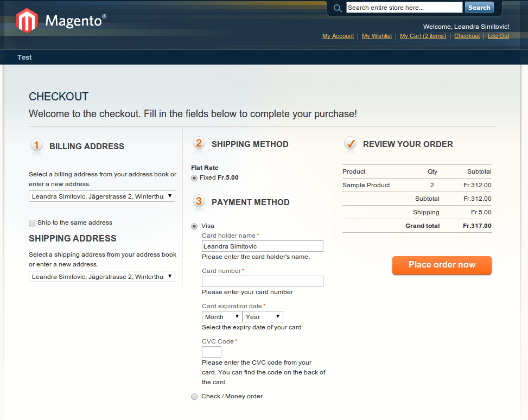The height and width of the screenshot is (420, 528).
Task: Click the step 2 shipping method icon
Action: (x=199, y=144)
